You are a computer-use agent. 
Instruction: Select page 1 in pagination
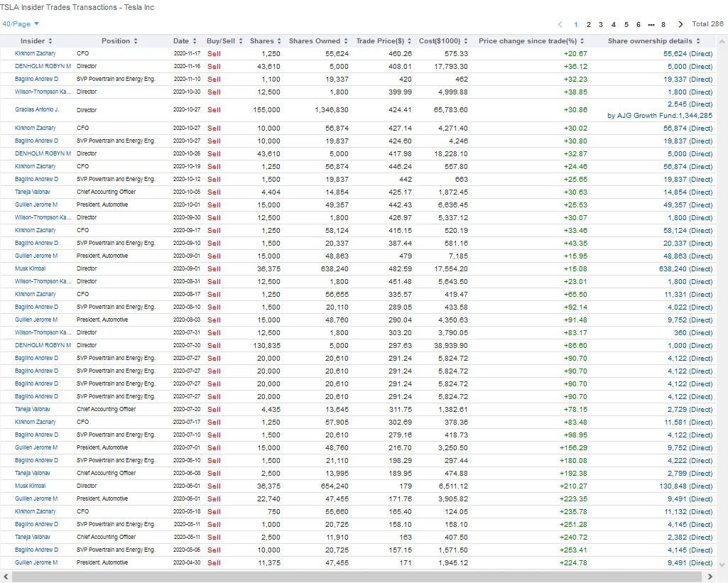point(576,25)
